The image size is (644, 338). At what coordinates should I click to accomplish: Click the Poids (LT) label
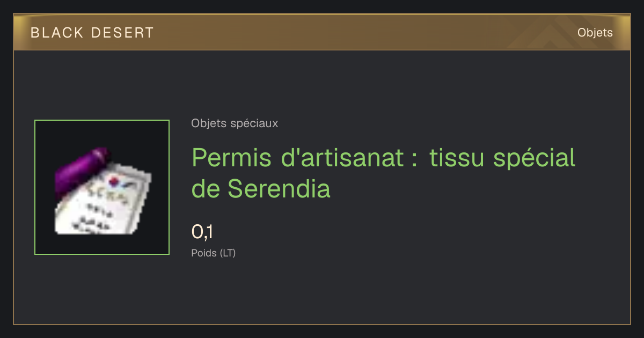coord(214,253)
